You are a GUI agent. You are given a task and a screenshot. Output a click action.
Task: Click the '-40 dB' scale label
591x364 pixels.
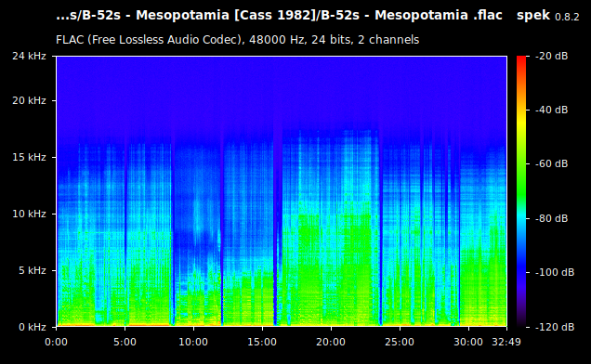[551, 110]
